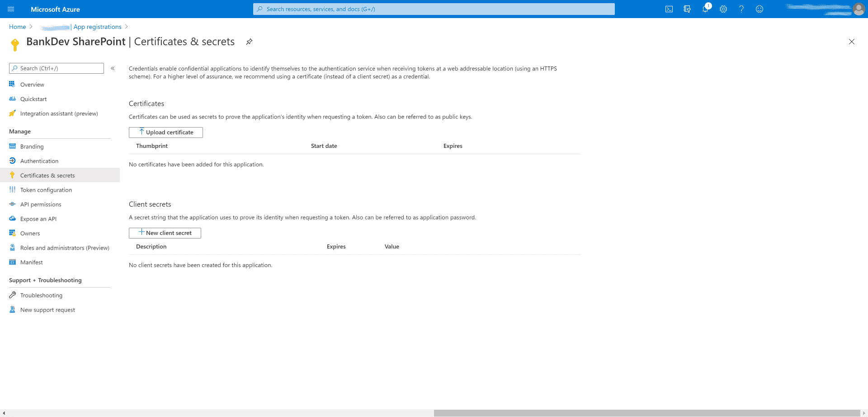Click the Quickstart cloud icon
This screenshot has width=868, height=417.
pyautogui.click(x=12, y=99)
